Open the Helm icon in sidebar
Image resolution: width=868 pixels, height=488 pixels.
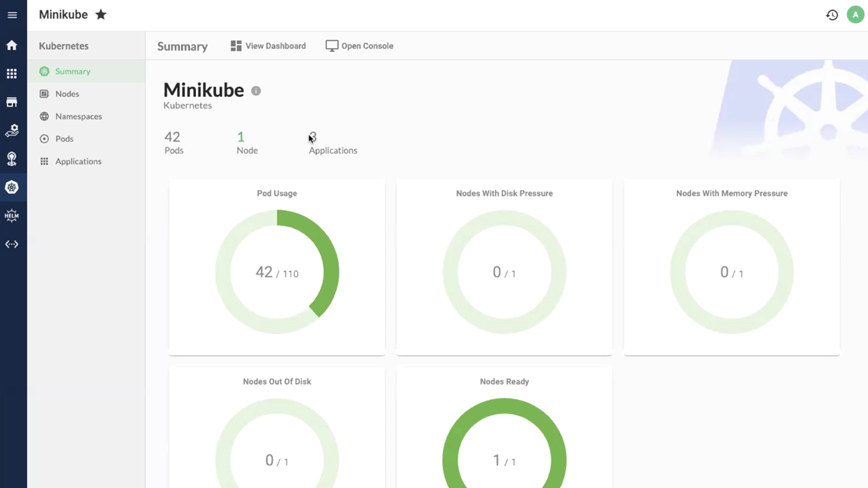[x=12, y=216]
